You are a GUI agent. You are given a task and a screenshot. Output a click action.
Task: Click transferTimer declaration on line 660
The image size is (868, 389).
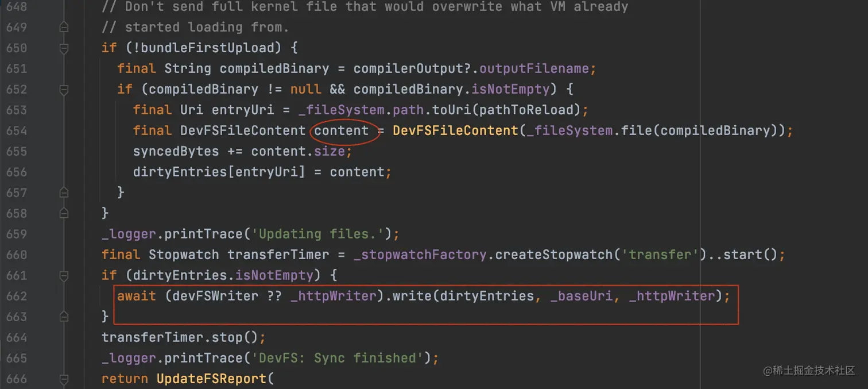pos(278,255)
